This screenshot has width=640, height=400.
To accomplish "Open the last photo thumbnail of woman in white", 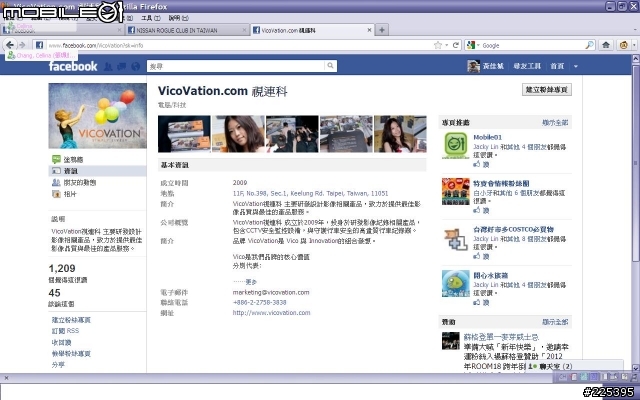I will click(x=400, y=134).
